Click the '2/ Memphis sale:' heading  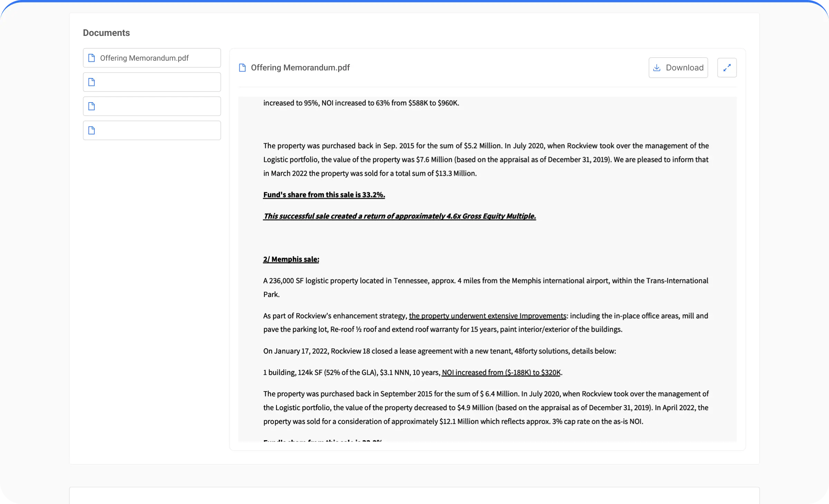point(291,259)
